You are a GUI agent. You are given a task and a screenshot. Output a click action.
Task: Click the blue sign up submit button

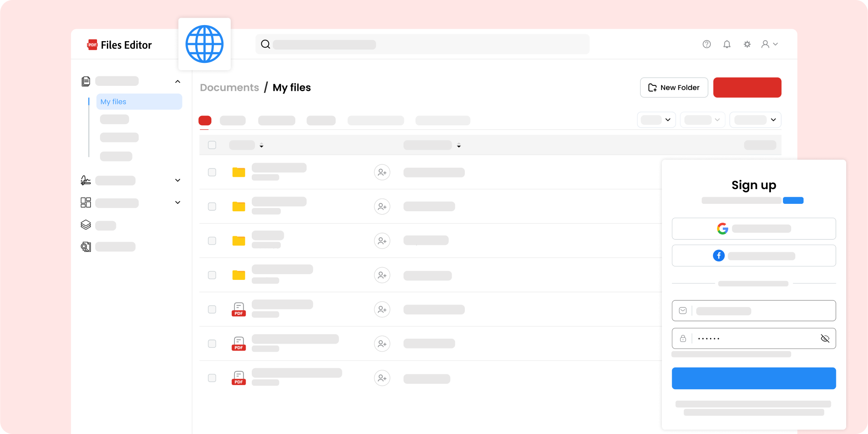[x=754, y=378]
